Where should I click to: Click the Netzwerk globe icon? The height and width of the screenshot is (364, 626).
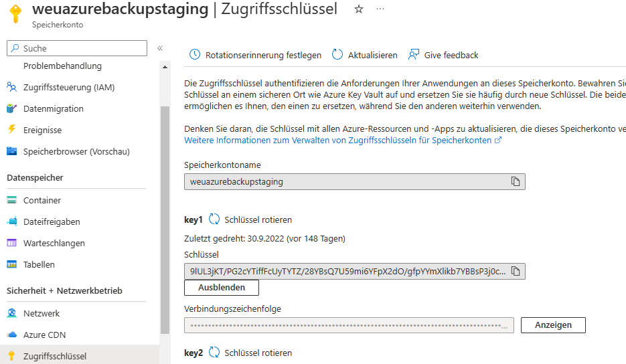click(12, 313)
